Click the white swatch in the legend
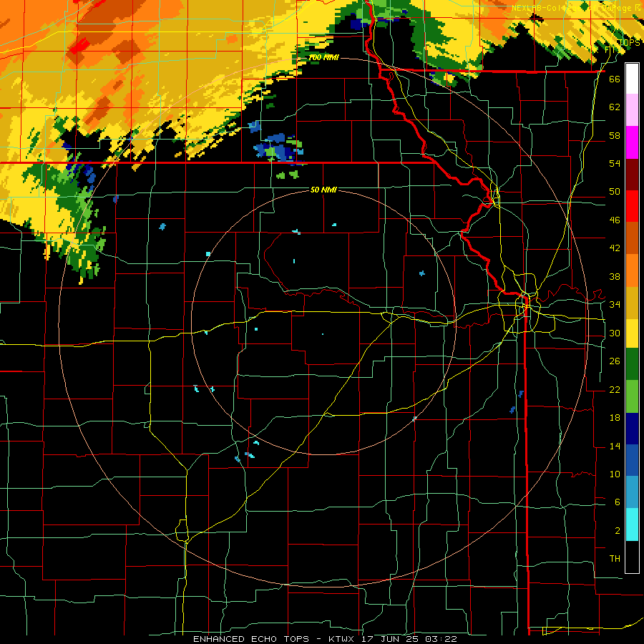This screenshot has width=644, height=644. click(632, 79)
